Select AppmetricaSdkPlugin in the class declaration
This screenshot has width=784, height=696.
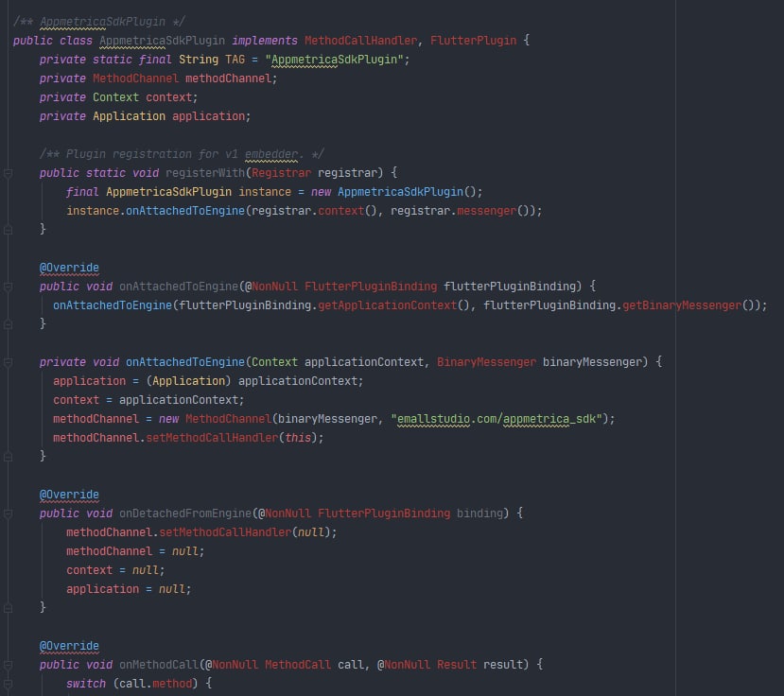pos(162,41)
